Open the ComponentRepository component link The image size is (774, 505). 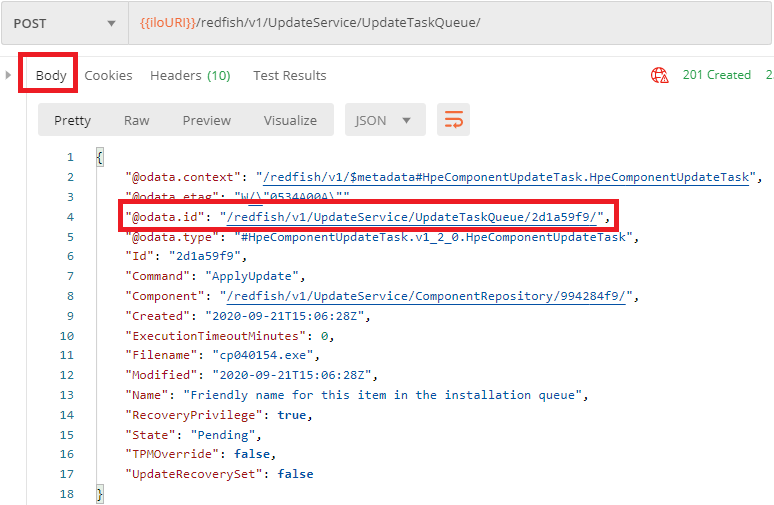pos(427,296)
